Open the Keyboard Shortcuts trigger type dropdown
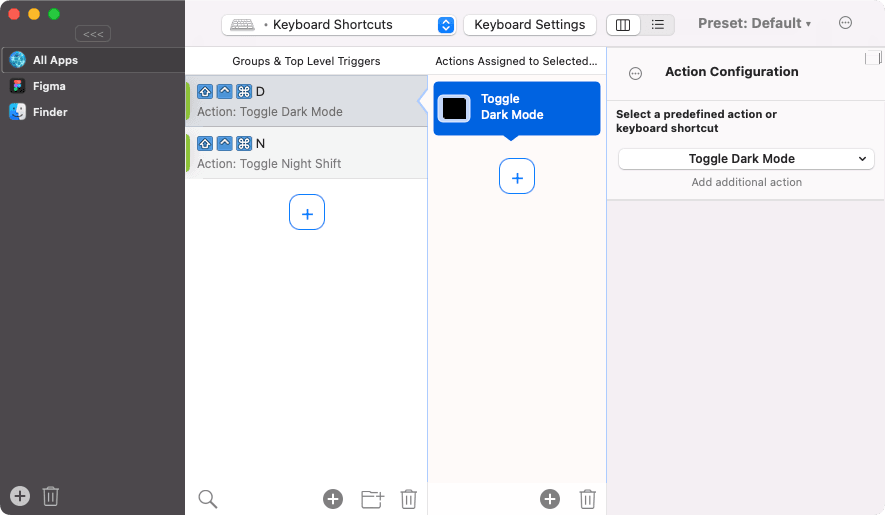 click(338, 25)
